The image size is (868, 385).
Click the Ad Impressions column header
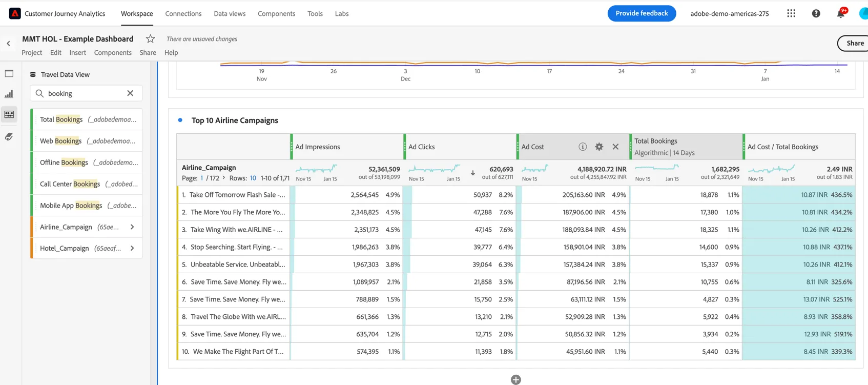[318, 147]
